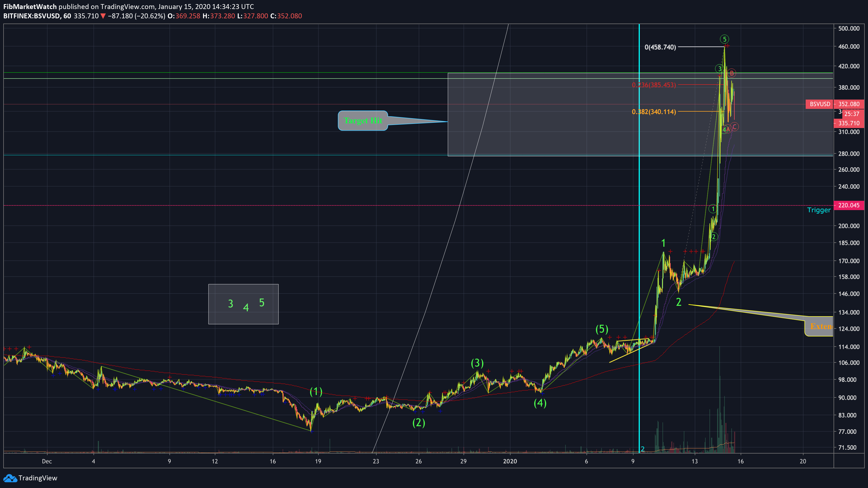
Task: Click the cyan 2 marker at chart bottom
Action: (643, 449)
